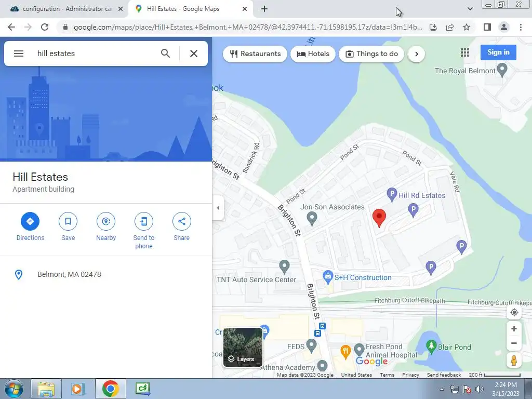Zoom in the map
The width and height of the screenshot is (532, 399).
click(x=514, y=329)
